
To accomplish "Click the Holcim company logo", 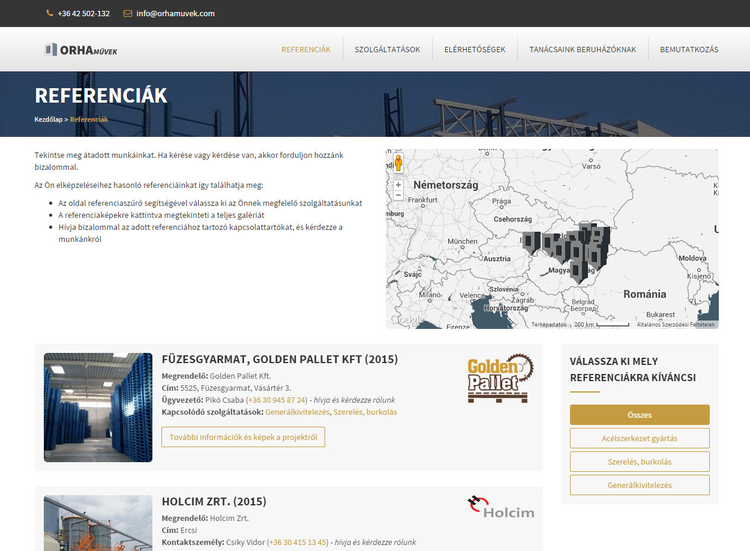I will click(x=500, y=507).
